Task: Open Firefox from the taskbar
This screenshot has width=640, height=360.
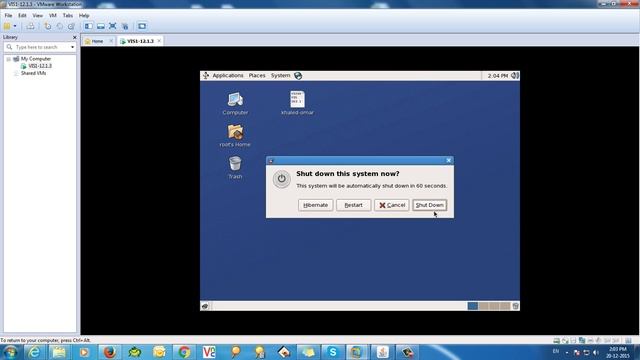Action: (109, 352)
